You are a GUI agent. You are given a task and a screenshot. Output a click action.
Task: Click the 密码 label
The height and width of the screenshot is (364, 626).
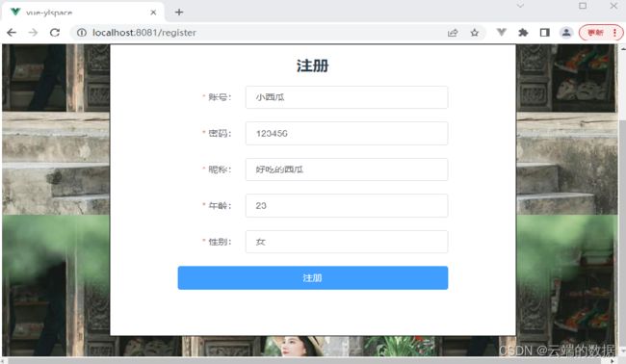tap(220, 133)
